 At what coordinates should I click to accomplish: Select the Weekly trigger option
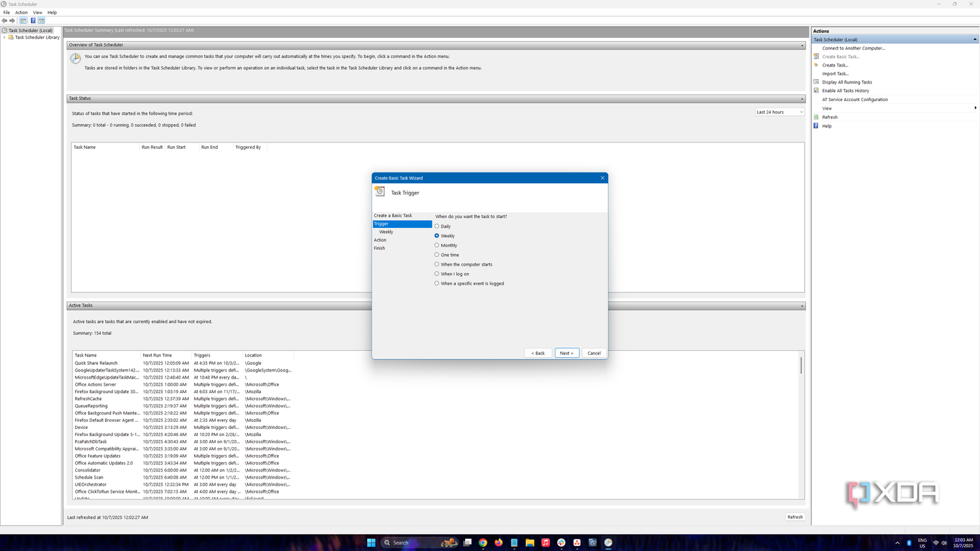pyautogui.click(x=444, y=236)
